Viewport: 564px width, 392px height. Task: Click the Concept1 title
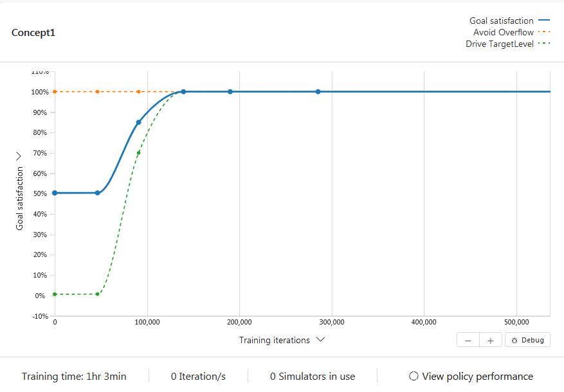pyautogui.click(x=33, y=33)
